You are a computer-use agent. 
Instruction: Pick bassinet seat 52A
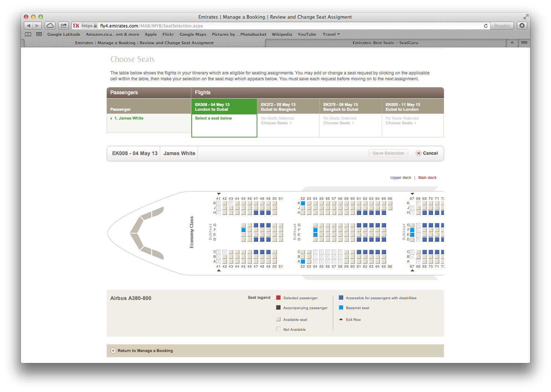pyautogui.click(x=303, y=261)
